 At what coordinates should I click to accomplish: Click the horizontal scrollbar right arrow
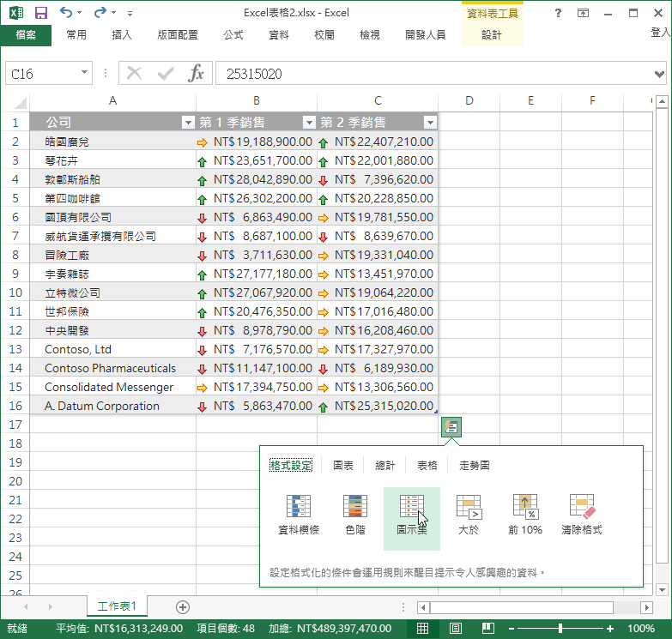(647, 607)
